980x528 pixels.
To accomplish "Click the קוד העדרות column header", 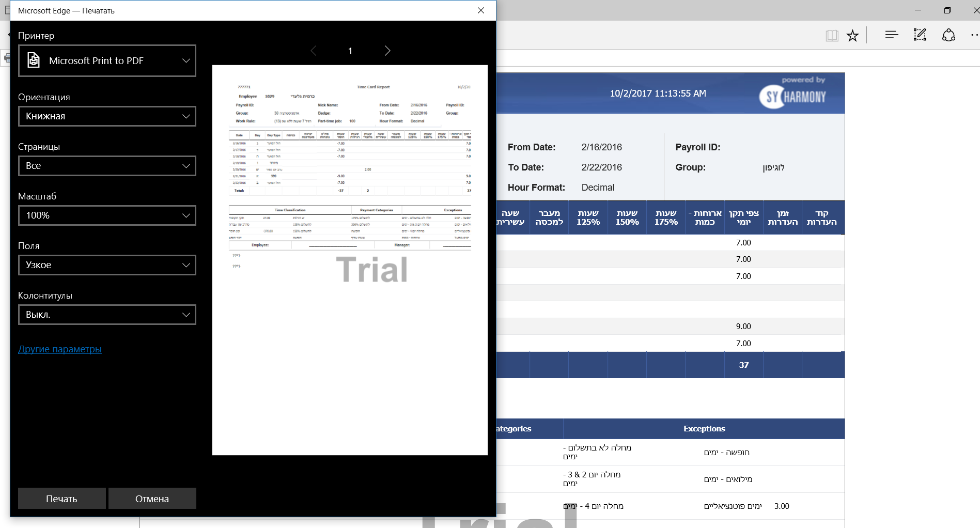I will [x=822, y=218].
